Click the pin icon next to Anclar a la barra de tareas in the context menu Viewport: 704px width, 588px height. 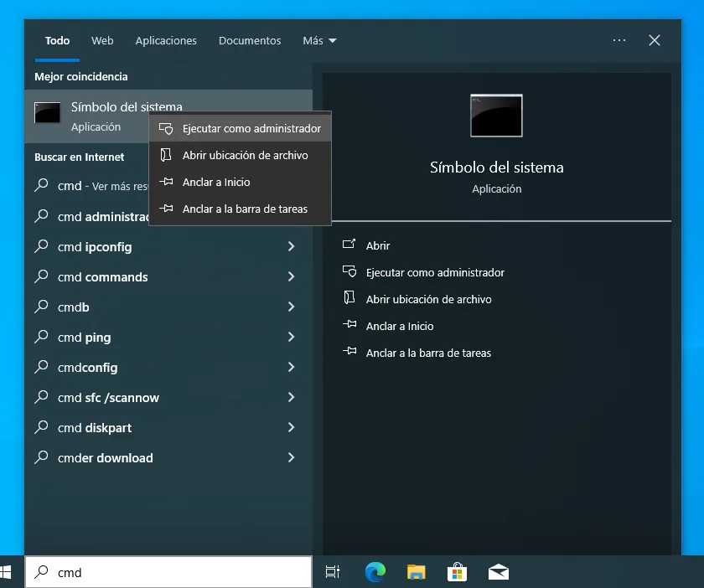click(x=166, y=209)
